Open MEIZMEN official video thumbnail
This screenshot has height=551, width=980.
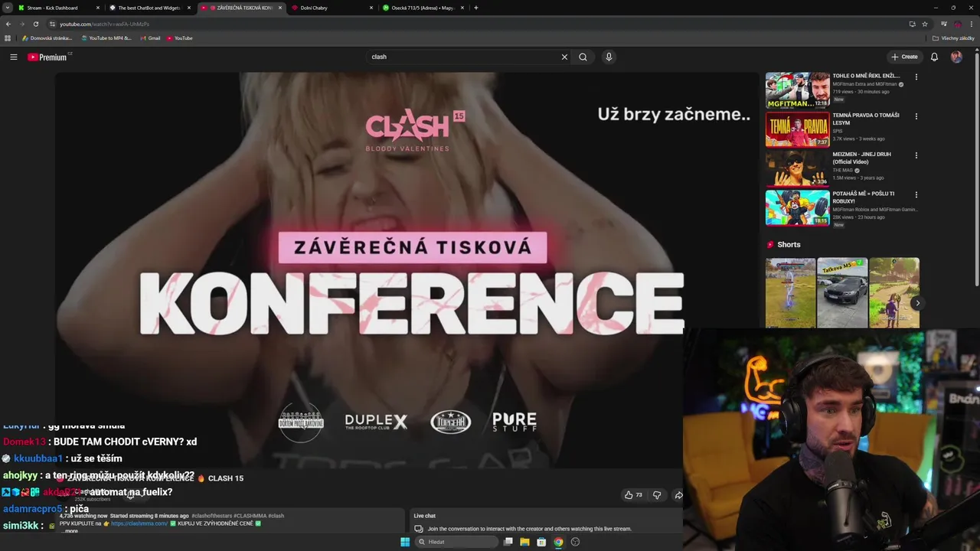[797, 168]
